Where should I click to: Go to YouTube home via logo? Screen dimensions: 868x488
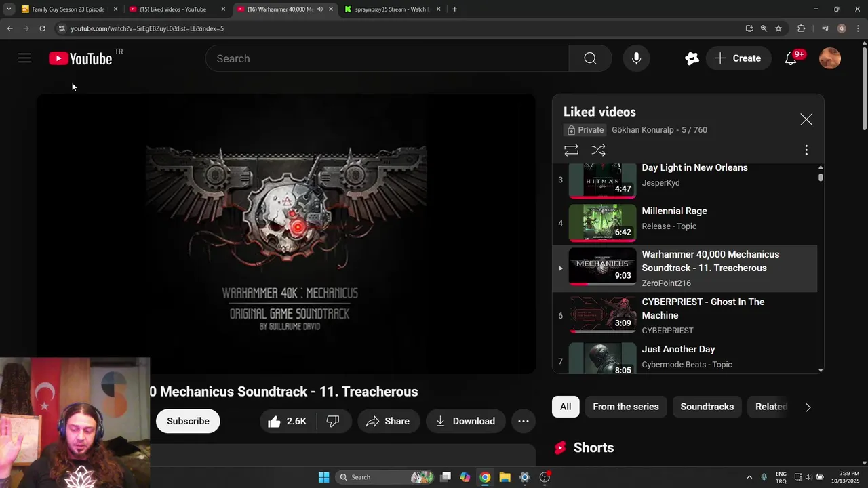[x=81, y=58]
